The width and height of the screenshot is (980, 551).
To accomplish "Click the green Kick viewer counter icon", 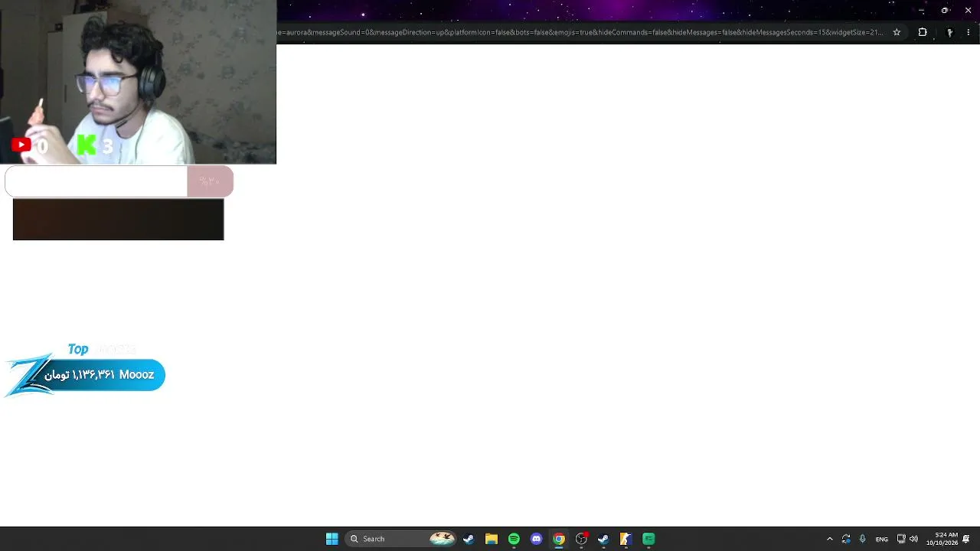I will point(87,145).
